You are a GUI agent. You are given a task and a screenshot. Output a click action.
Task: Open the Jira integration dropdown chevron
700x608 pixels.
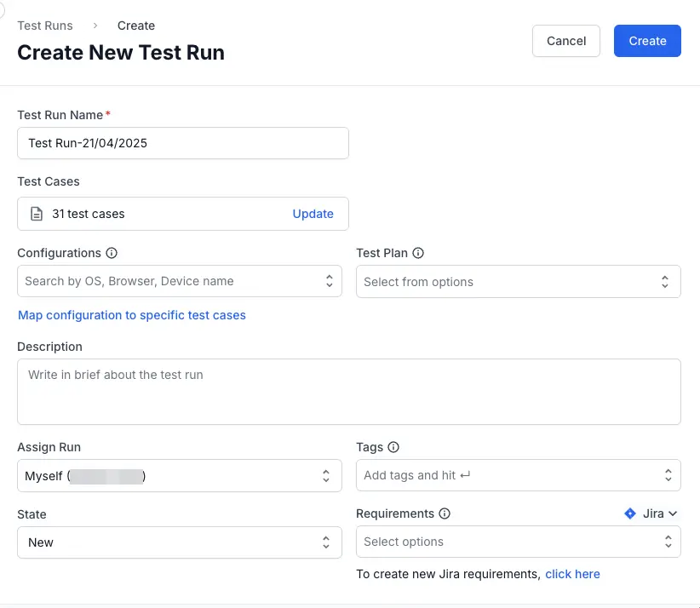[673, 513]
